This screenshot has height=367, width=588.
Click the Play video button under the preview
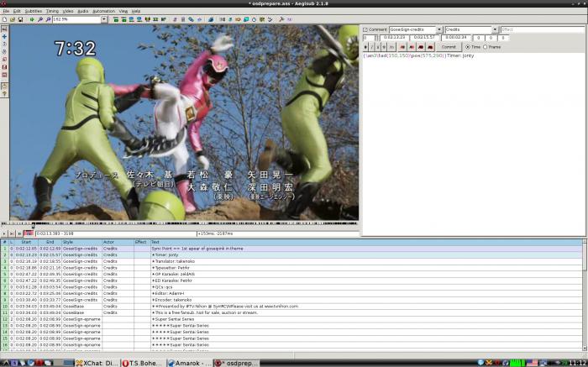[x=4, y=233]
